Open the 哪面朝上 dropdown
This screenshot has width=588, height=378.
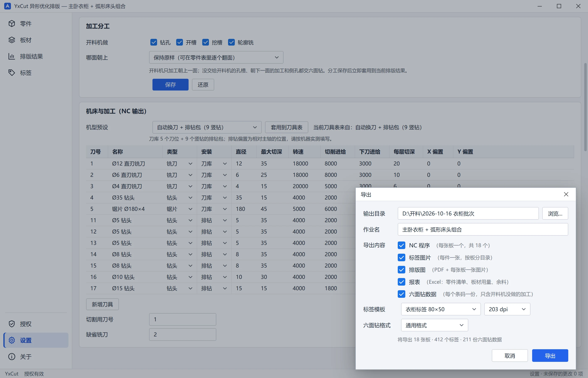coord(216,58)
